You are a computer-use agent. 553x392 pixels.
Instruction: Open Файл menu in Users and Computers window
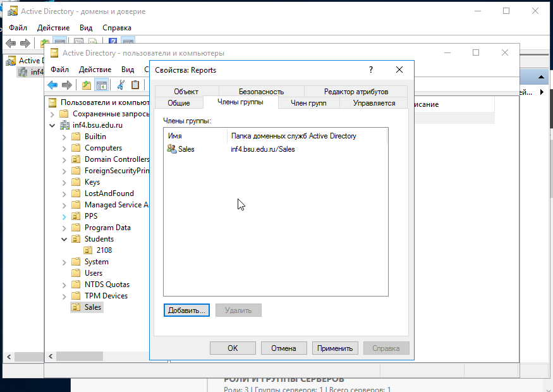[x=59, y=70]
